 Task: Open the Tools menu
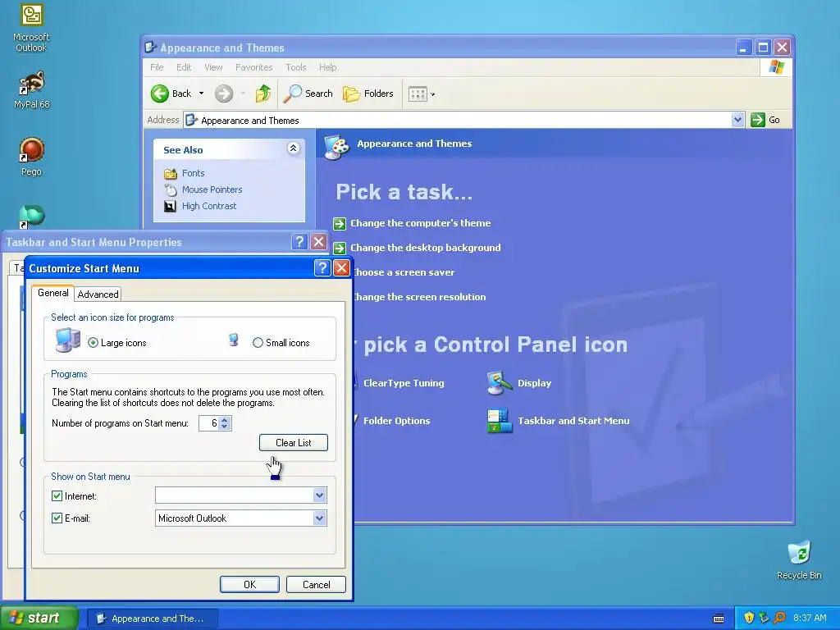(295, 67)
